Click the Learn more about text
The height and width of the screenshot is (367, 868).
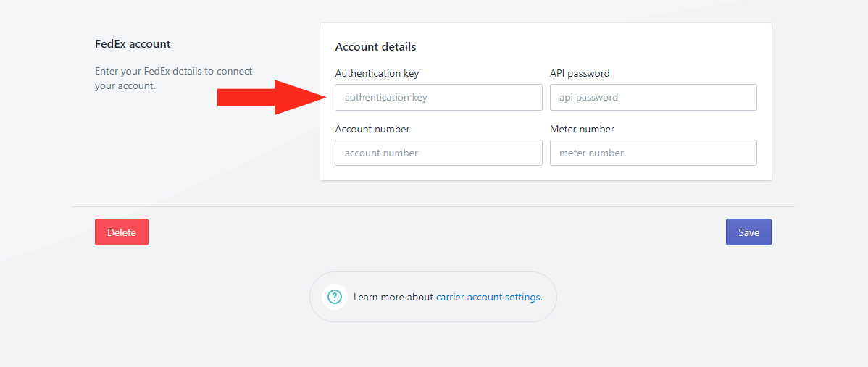(x=393, y=297)
